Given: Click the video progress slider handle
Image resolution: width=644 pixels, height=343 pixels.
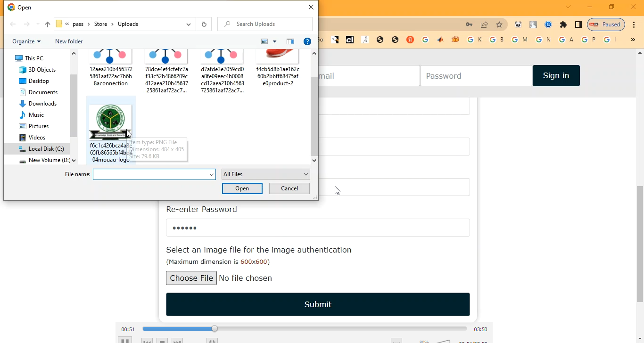Looking at the screenshot, I should (x=215, y=329).
